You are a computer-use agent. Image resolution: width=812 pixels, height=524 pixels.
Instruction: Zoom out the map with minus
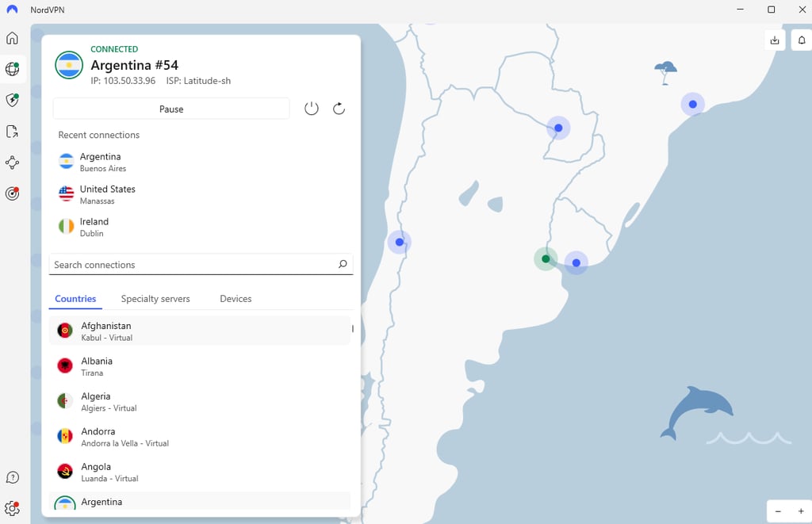(x=778, y=511)
